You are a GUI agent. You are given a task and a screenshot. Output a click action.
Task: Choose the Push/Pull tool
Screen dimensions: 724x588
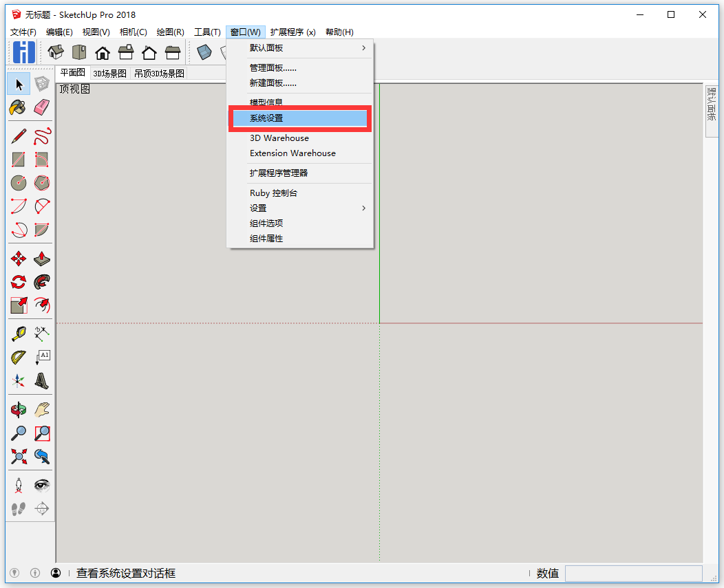tap(42, 259)
